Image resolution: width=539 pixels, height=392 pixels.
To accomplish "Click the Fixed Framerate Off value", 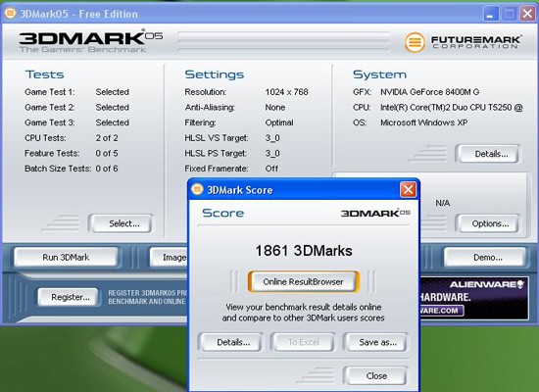I will tap(271, 169).
